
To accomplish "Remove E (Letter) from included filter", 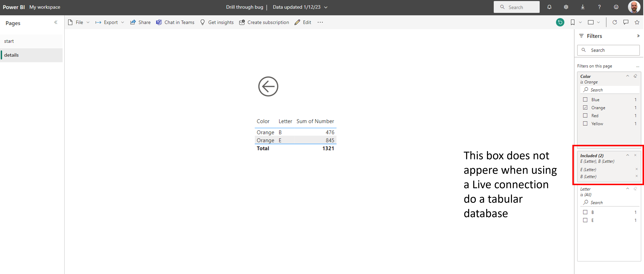I will coord(637,169).
